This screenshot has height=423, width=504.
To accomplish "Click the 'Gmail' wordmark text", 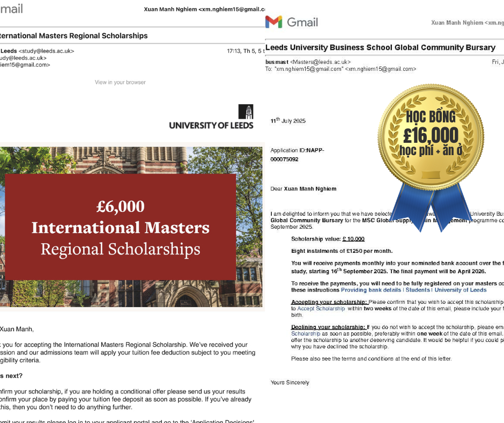I will pos(302,22).
